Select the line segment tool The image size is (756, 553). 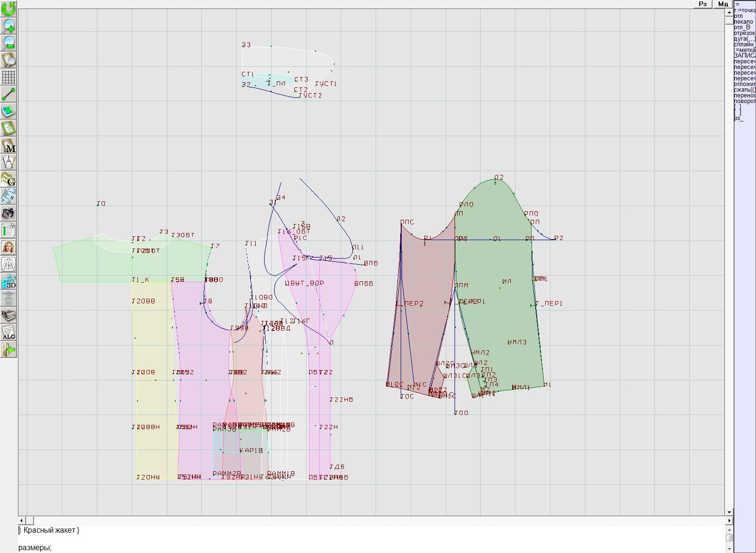pyautogui.click(x=9, y=94)
